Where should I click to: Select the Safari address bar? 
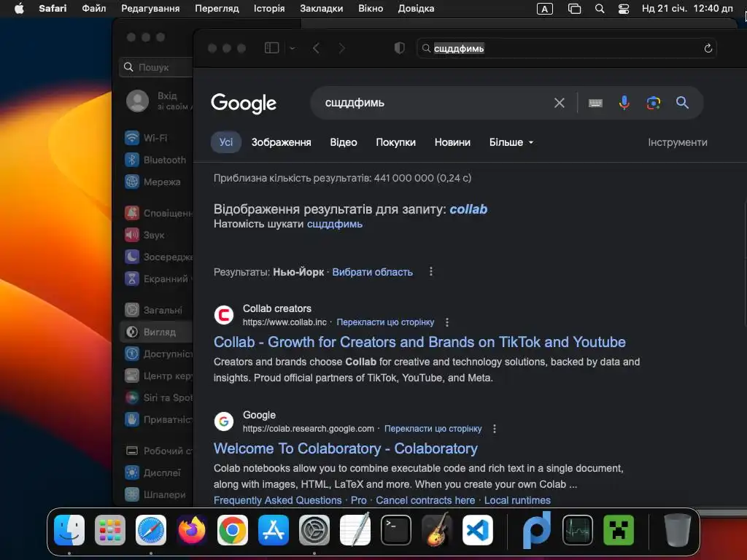tap(566, 48)
